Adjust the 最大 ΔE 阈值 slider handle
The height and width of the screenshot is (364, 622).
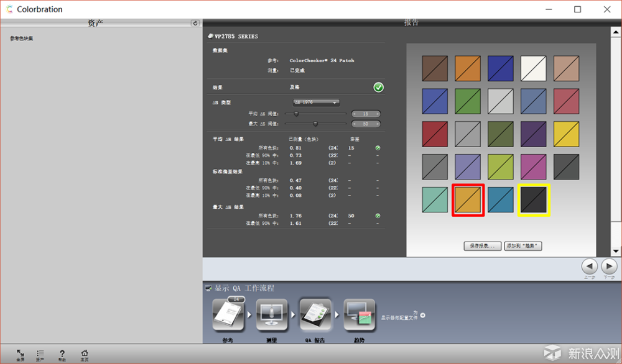[x=315, y=124]
